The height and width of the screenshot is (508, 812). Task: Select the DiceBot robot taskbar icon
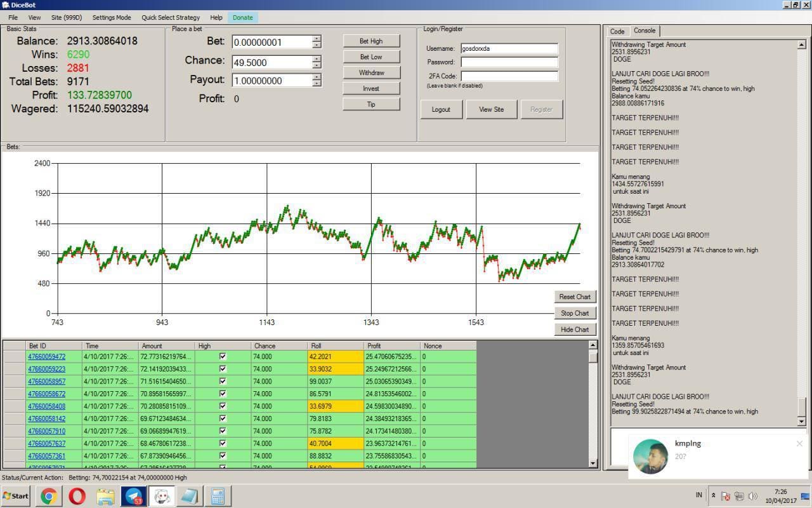[x=162, y=496]
